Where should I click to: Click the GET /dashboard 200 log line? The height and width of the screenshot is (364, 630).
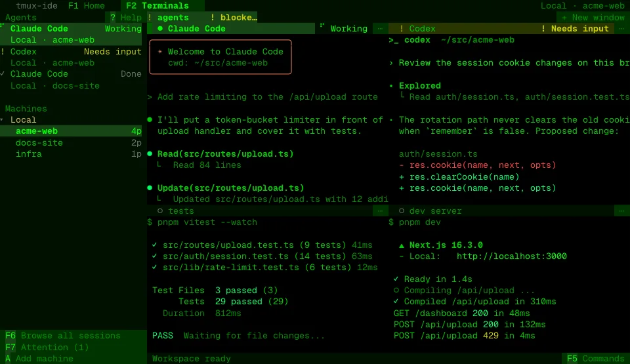point(461,313)
